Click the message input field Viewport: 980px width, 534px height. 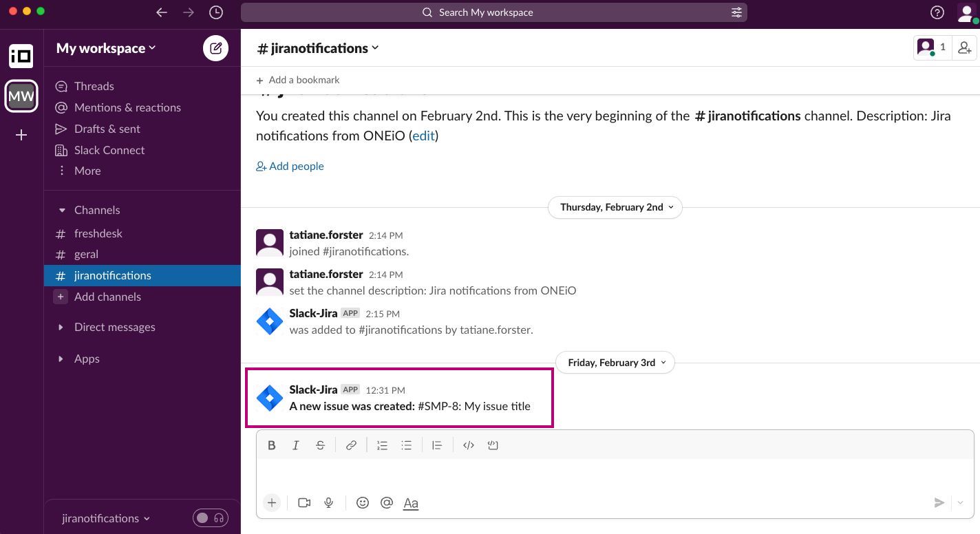pyautogui.click(x=615, y=474)
